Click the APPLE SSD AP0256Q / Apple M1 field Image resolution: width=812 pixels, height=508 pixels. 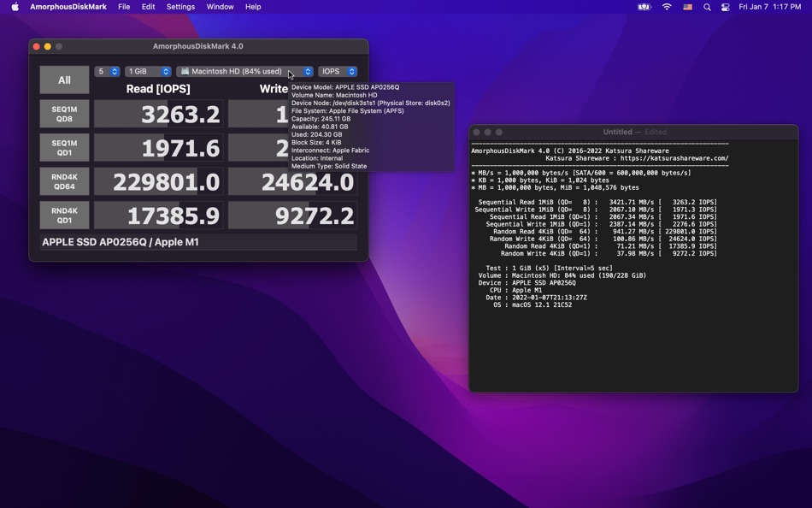point(198,242)
